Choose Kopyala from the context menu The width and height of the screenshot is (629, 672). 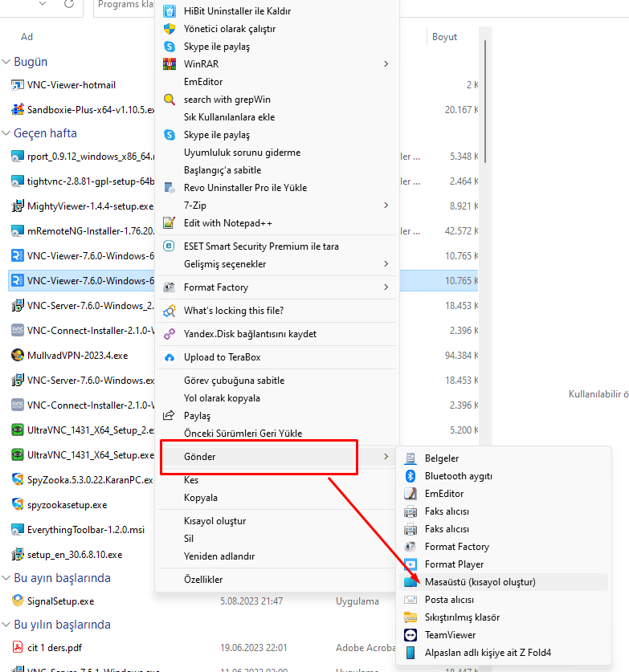point(277,498)
